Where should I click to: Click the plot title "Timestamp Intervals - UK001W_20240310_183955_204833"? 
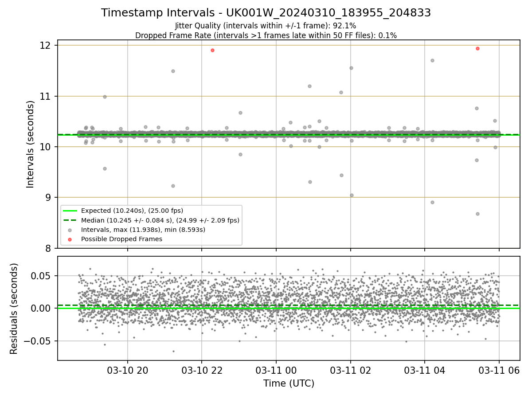click(x=266, y=13)
